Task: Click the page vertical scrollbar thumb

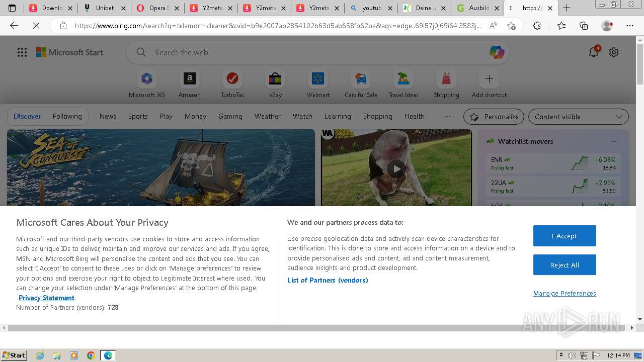Action: pyautogui.click(x=640, y=63)
